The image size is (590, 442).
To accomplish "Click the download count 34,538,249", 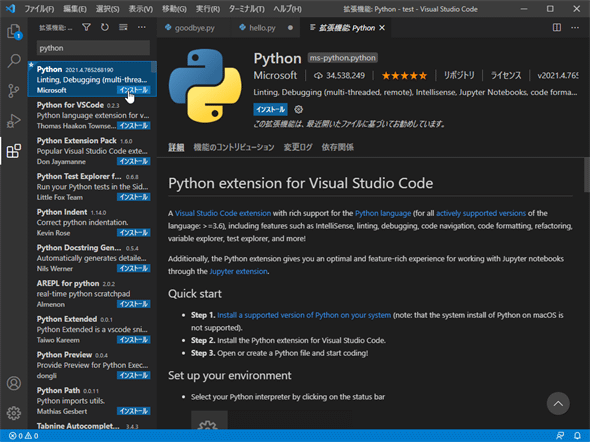I will point(339,76).
